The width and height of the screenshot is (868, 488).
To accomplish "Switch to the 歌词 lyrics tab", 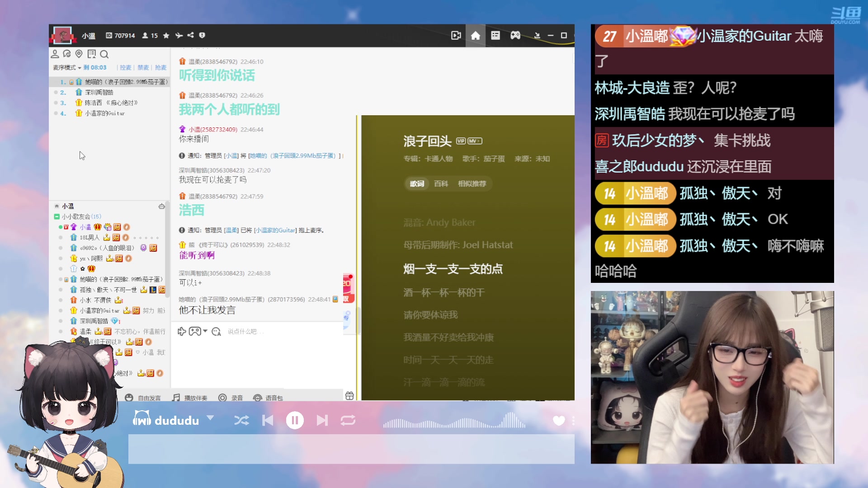I will pos(417,184).
